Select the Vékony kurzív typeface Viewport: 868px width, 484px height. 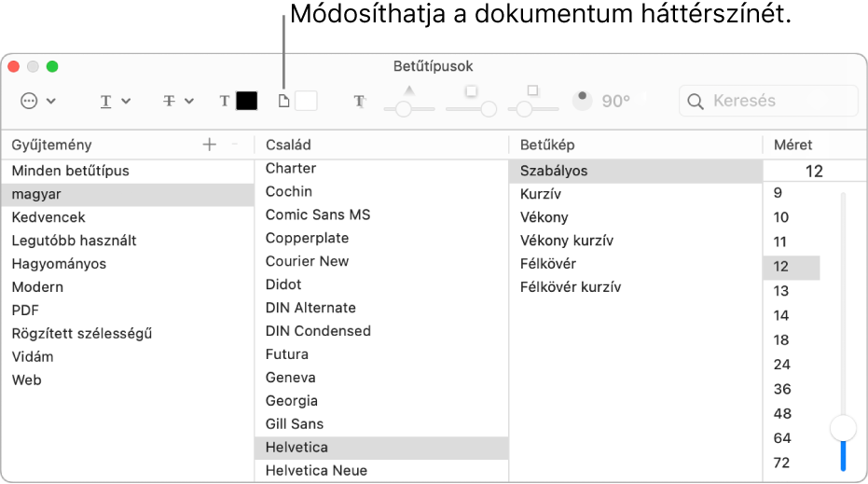tap(636, 241)
